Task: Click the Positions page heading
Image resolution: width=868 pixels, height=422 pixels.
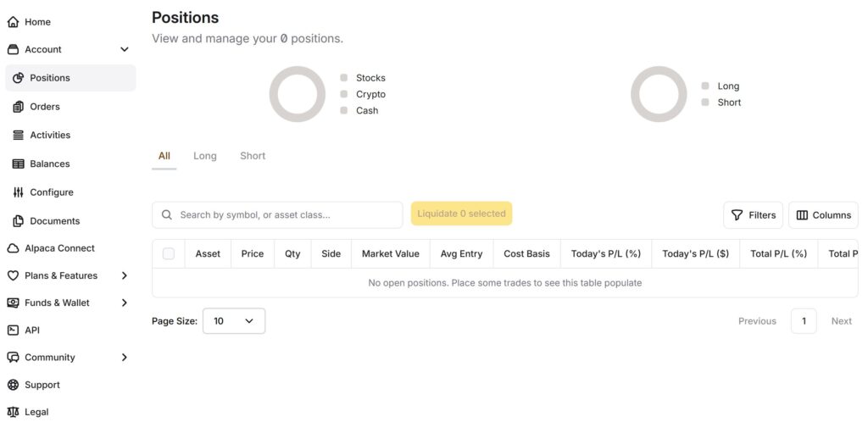Action: tap(186, 18)
